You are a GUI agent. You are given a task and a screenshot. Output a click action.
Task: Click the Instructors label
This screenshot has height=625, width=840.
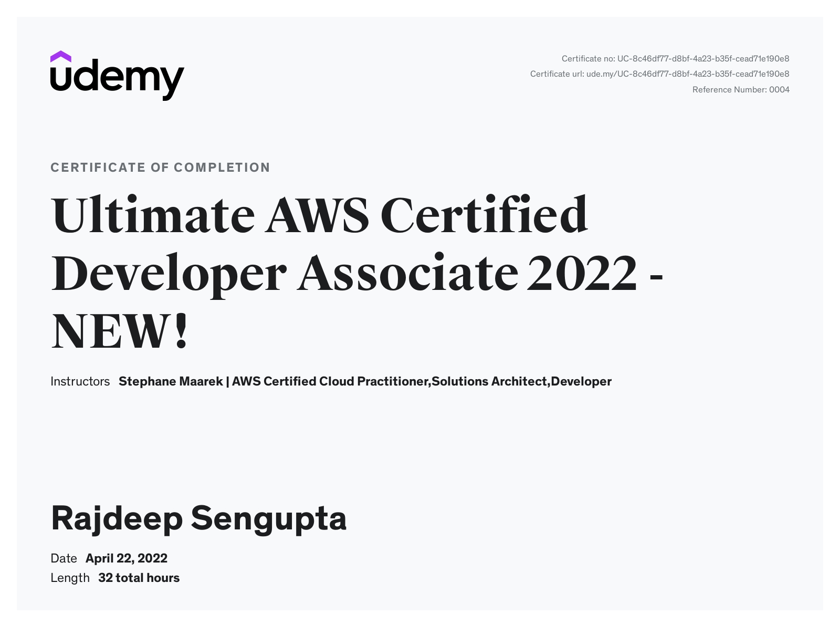coord(80,381)
